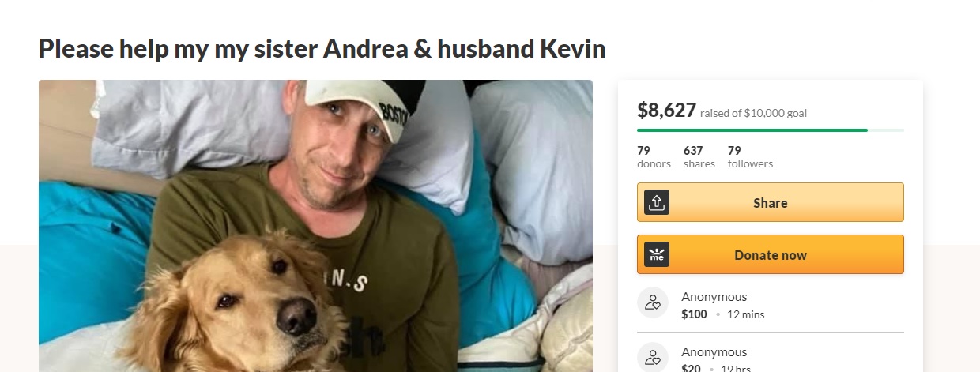This screenshot has width=980, height=372.
Task: Click the '19 hrs' donation timestamp
Action: (735, 368)
